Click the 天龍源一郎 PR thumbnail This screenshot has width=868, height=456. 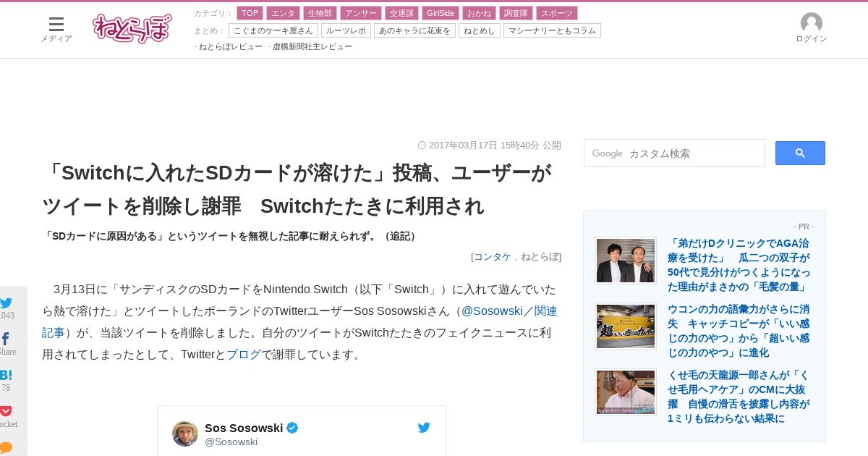tap(626, 392)
